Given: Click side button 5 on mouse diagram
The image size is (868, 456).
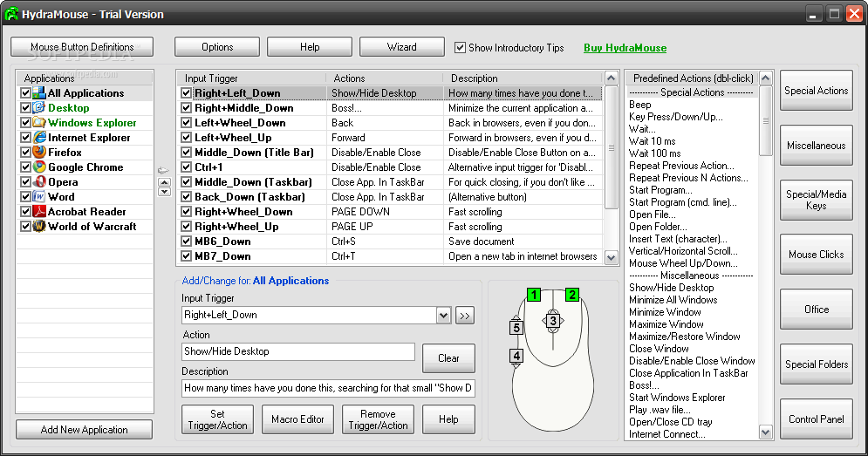Looking at the screenshot, I should click(516, 328).
